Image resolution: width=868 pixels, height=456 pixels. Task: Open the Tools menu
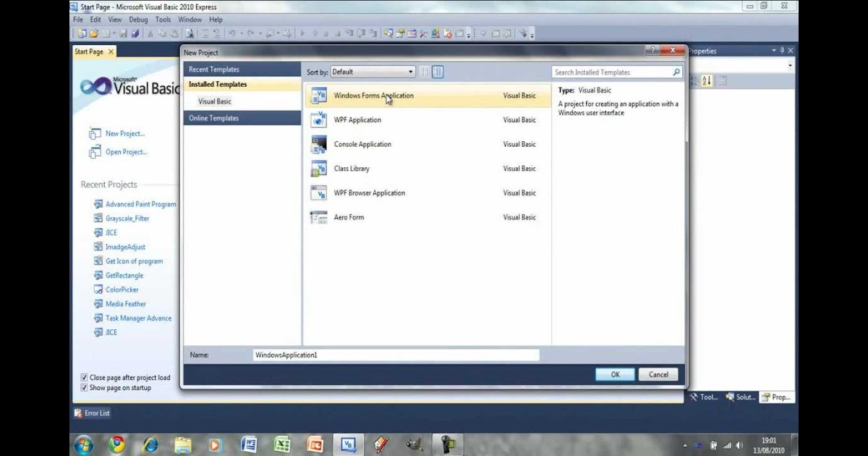click(163, 20)
